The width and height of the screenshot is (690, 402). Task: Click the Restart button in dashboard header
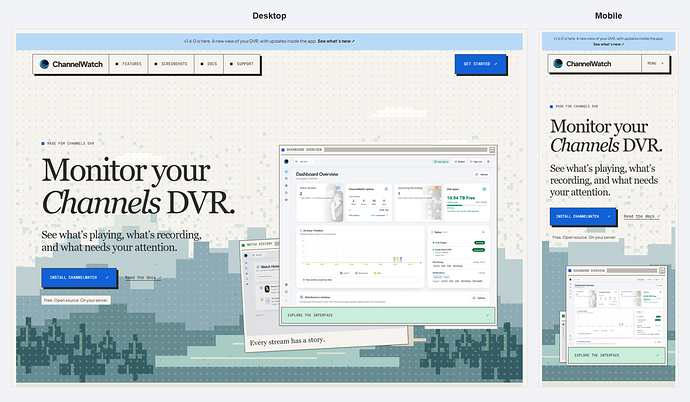pos(459,161)
